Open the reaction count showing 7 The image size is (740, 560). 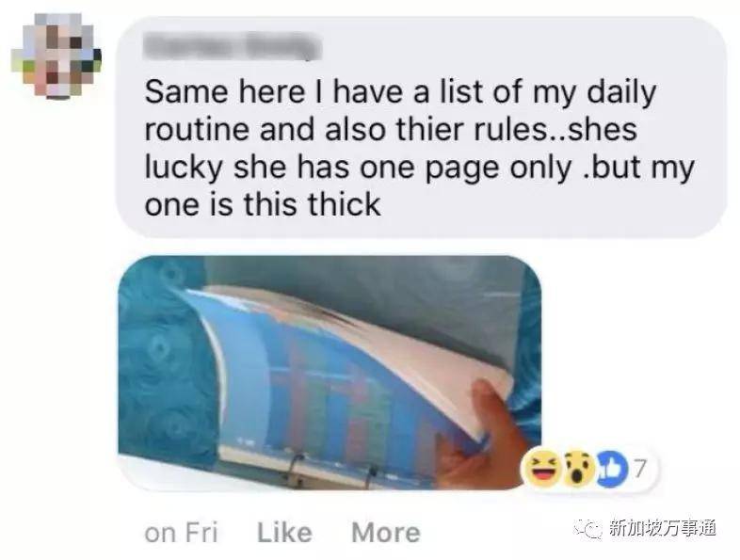(x=639, y=469)
